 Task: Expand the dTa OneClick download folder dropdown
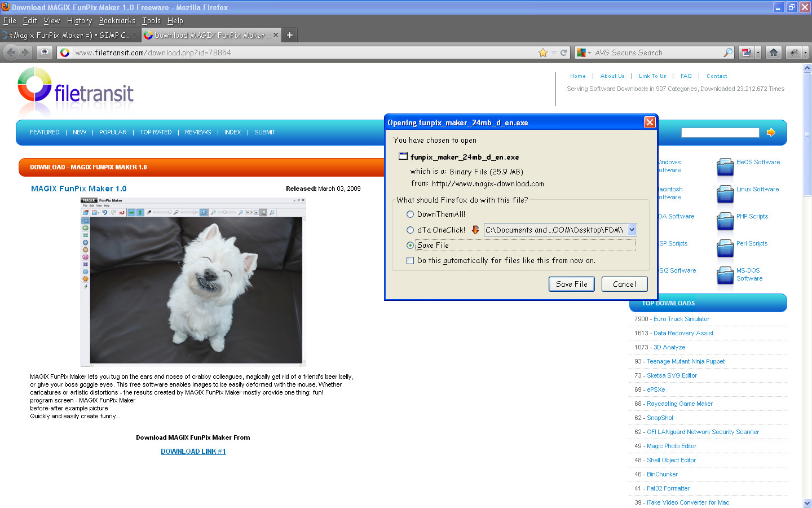point(632,230)
